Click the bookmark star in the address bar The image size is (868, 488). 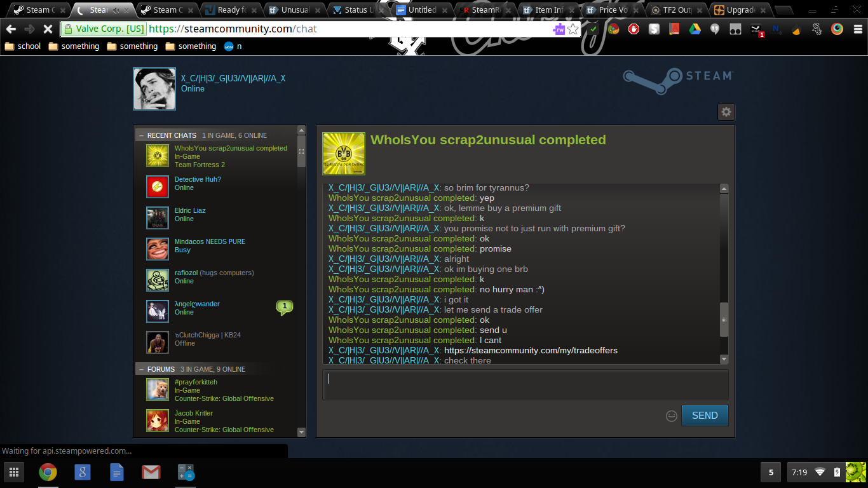pos(573,29)
